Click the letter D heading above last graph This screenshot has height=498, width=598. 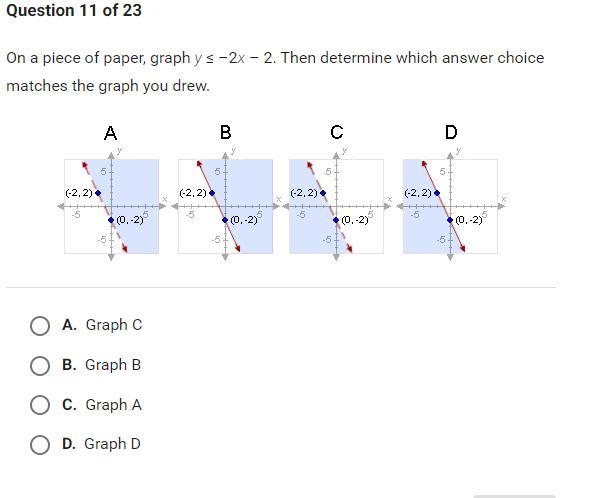(x=451, y=132)
